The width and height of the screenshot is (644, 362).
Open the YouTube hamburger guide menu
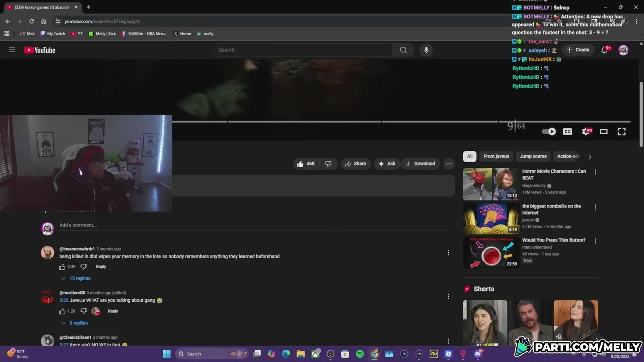click(x=12, y=50)
